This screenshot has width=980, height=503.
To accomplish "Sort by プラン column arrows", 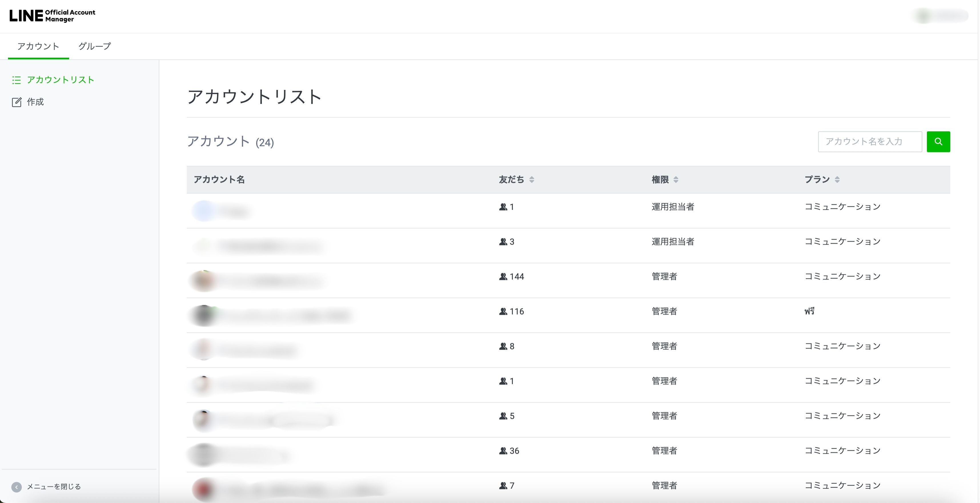I will pos(837,180).
